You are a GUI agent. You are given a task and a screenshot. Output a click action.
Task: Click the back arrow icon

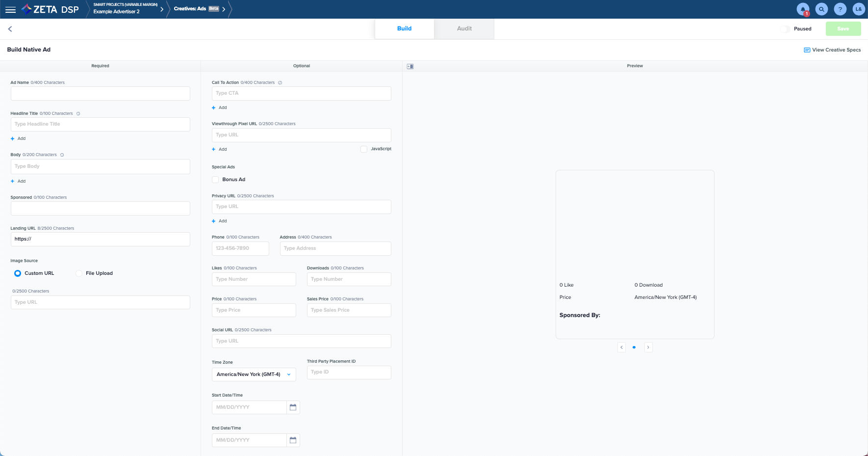[10, 29]
